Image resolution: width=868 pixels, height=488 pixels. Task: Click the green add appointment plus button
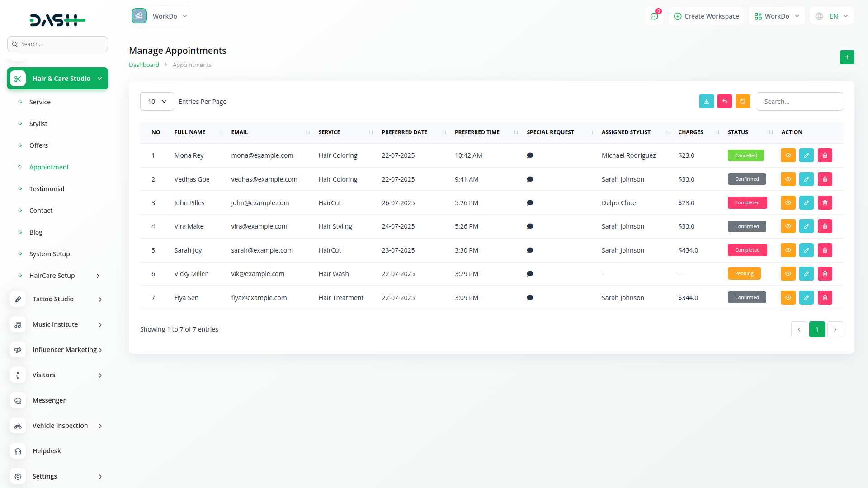[x=847, y=57]
